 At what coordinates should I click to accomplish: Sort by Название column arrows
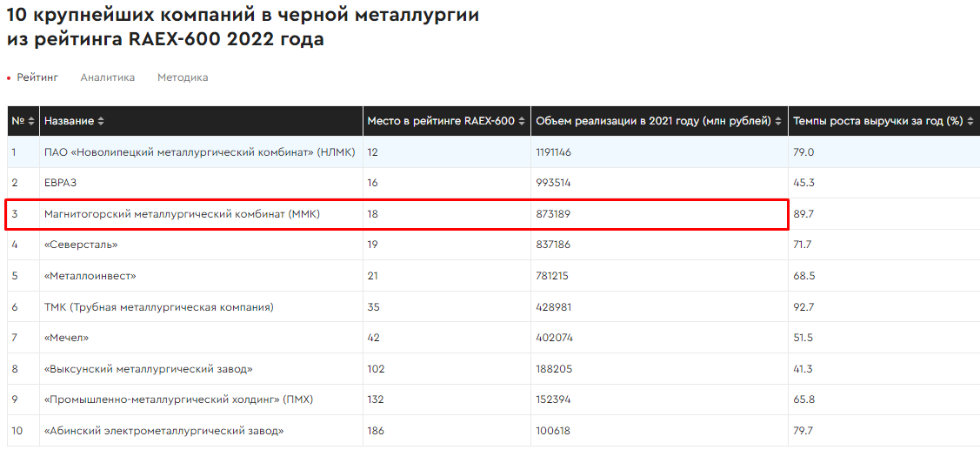101,121
